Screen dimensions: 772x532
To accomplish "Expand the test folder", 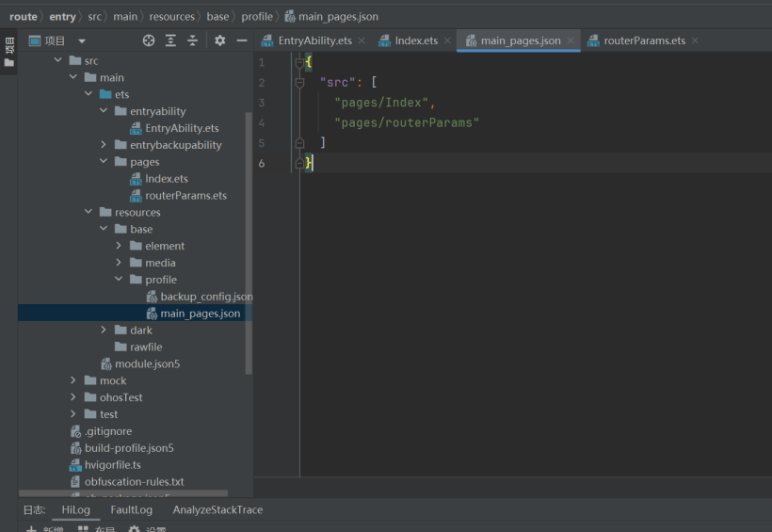I will tap(73, 413).
